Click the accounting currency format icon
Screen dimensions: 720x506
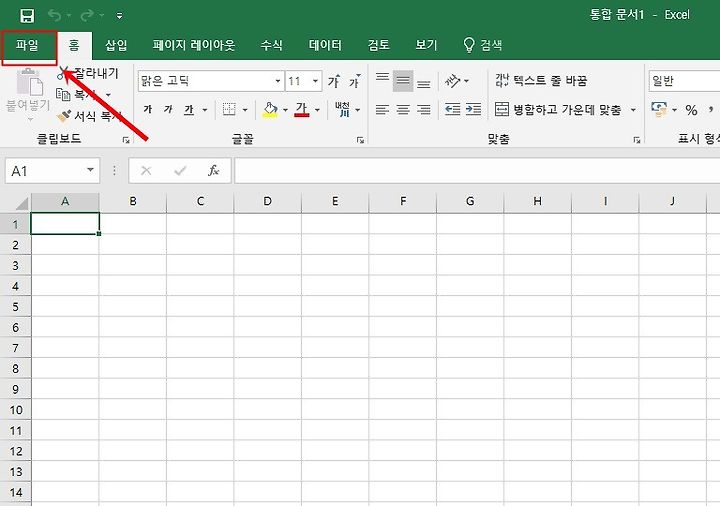659,109
